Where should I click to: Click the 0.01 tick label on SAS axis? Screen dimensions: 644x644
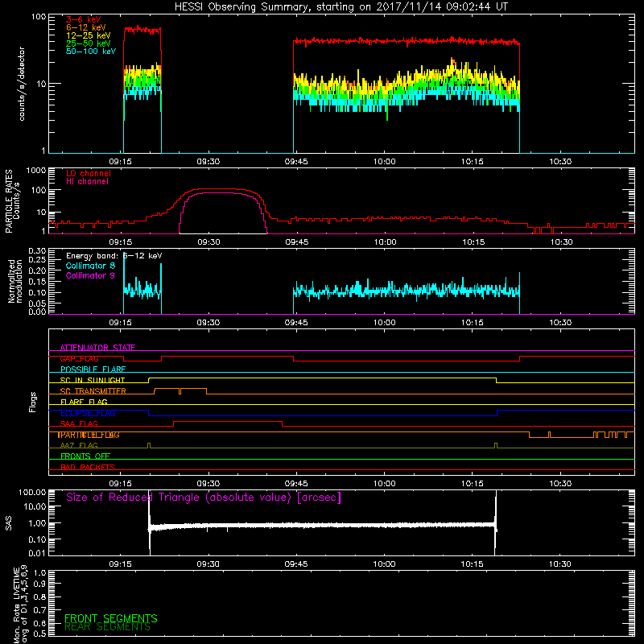coord(37,553)
